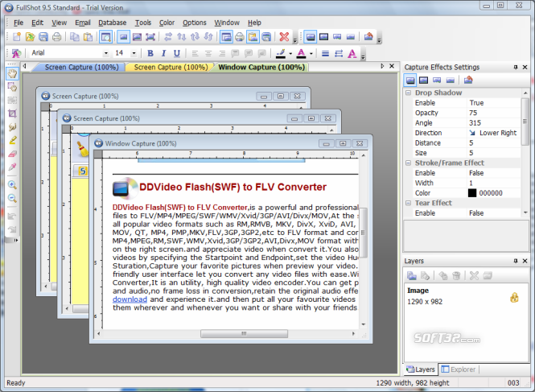535x392 pixels.
Task: Click the lock icon on Image layer
Action: 514,297
